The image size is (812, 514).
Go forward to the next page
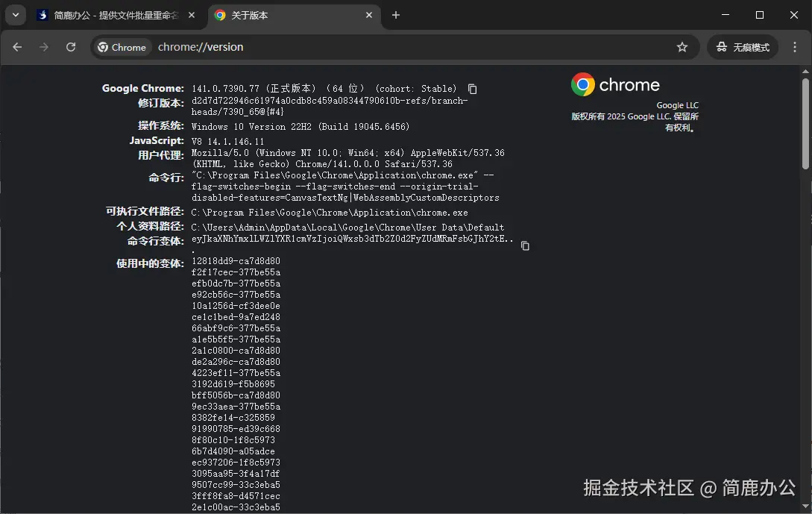click(x=44, y=47)
